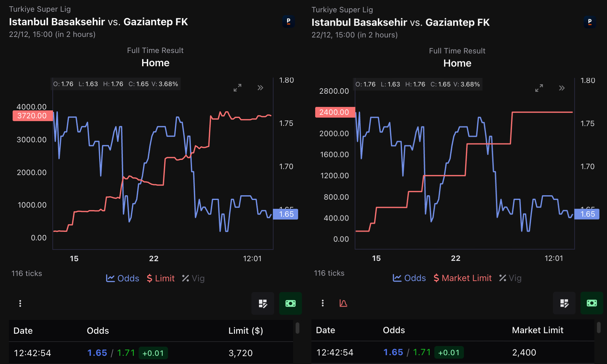Viewport: 607px width, 364px height.
Task: Click the Limit ($) column header
Action: pyautogui.click(x=245, y=331)
